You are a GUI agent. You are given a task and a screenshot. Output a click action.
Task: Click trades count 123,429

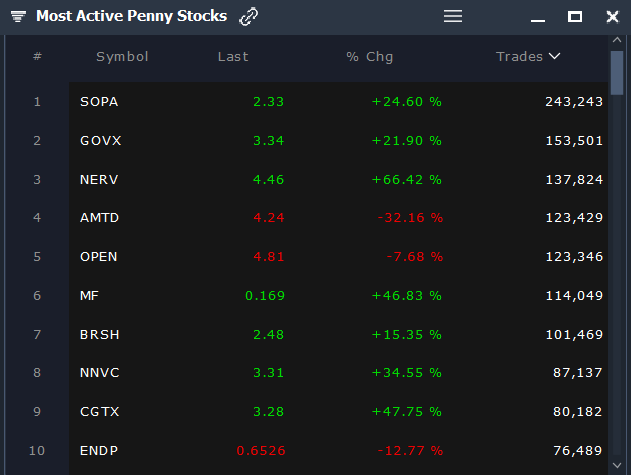click(574, 218)
